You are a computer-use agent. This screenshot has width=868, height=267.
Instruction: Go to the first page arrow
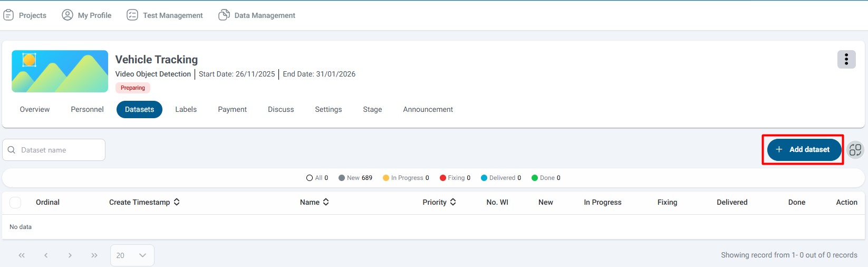(x=22, y=255)
